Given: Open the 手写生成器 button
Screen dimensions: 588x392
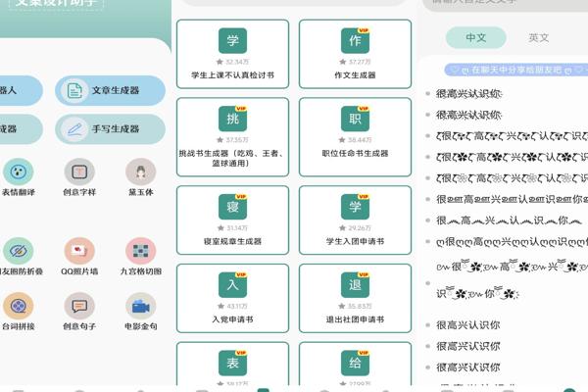Looking at the screenshot, I should (110, 129).
